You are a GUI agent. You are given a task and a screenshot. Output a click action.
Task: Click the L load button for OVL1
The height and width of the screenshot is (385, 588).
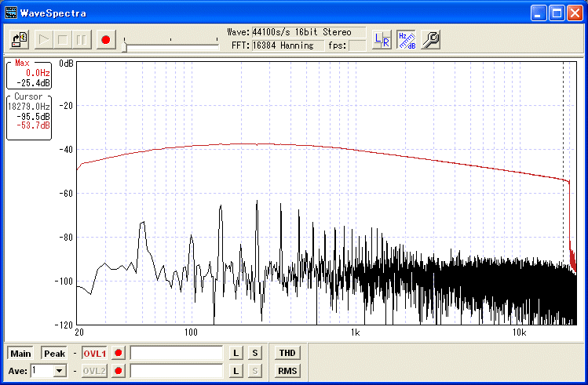(x=236, y=354)
